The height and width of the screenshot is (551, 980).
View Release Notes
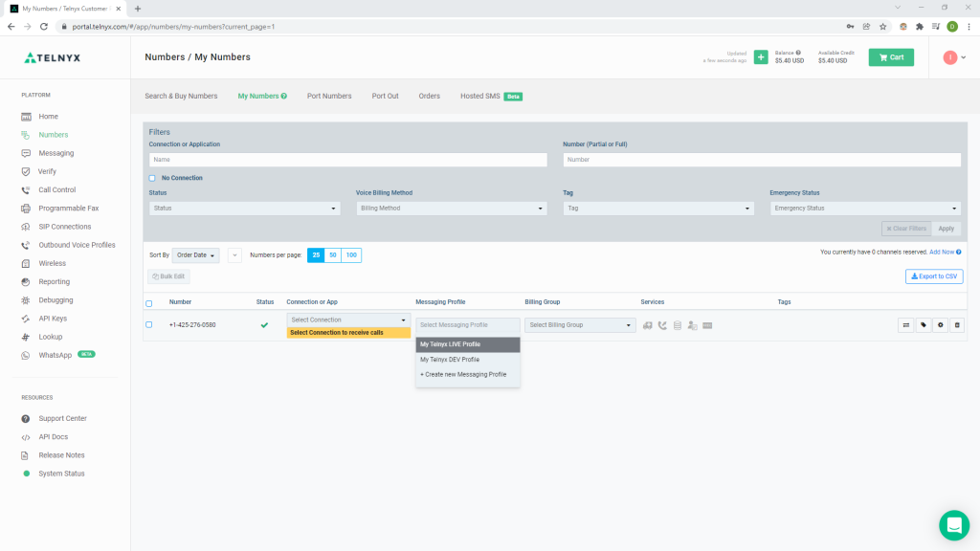61,455
